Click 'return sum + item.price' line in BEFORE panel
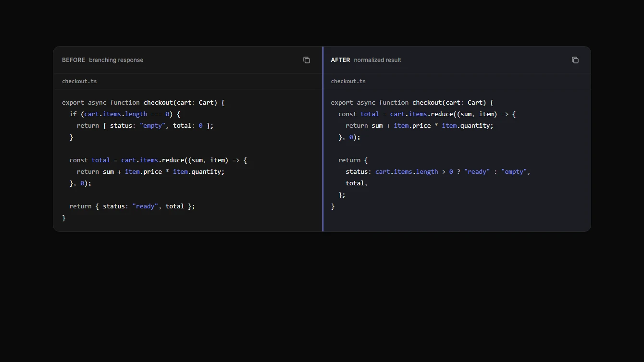 click(151, 171)
